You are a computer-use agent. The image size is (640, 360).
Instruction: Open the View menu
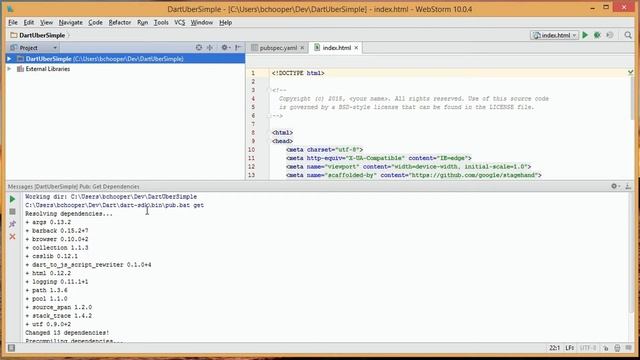[46, 22]
